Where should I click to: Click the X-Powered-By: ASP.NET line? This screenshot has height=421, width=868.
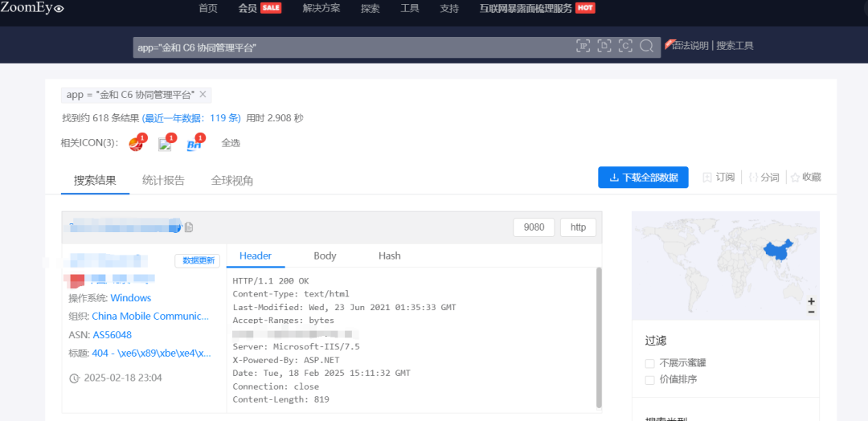pos(285,360)
